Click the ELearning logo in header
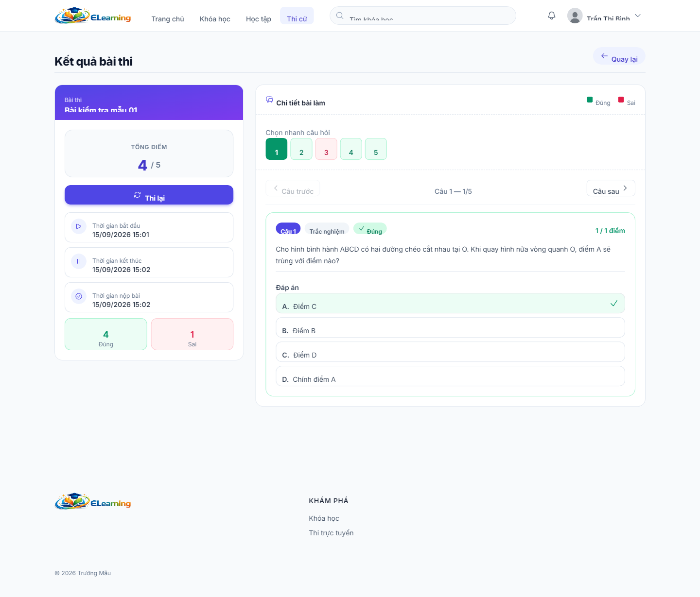This screenshot has height=597, width=700. pyautogui.click(x=93, y=16)
